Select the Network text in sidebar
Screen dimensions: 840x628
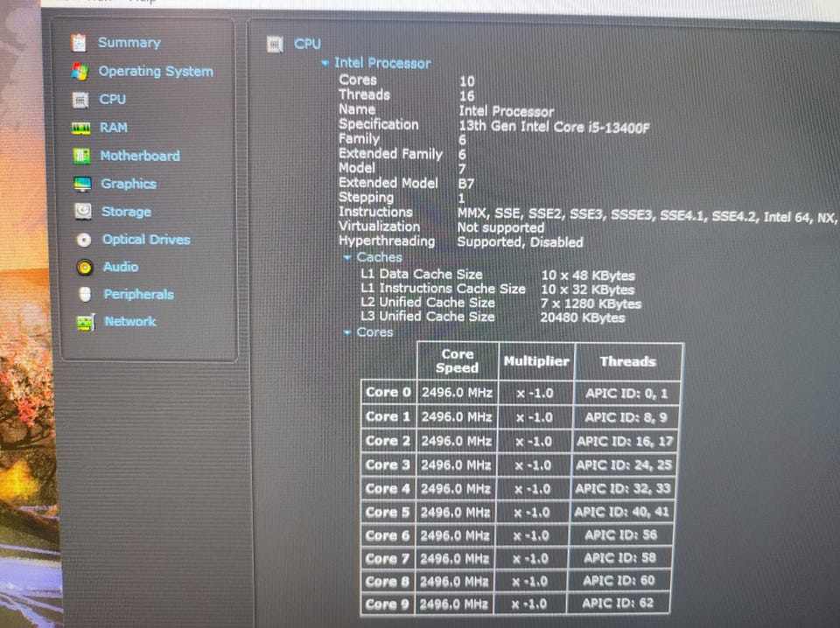coord(130,322)
